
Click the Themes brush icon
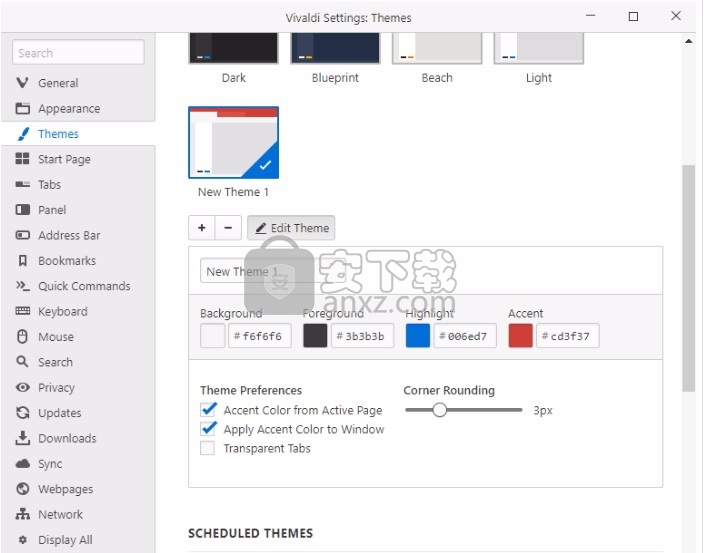23,134
